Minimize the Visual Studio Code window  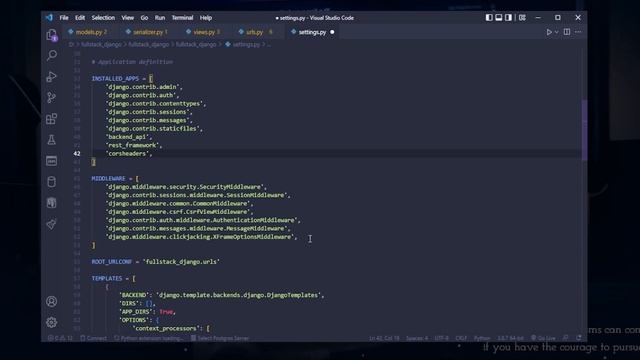pos(538,18)
